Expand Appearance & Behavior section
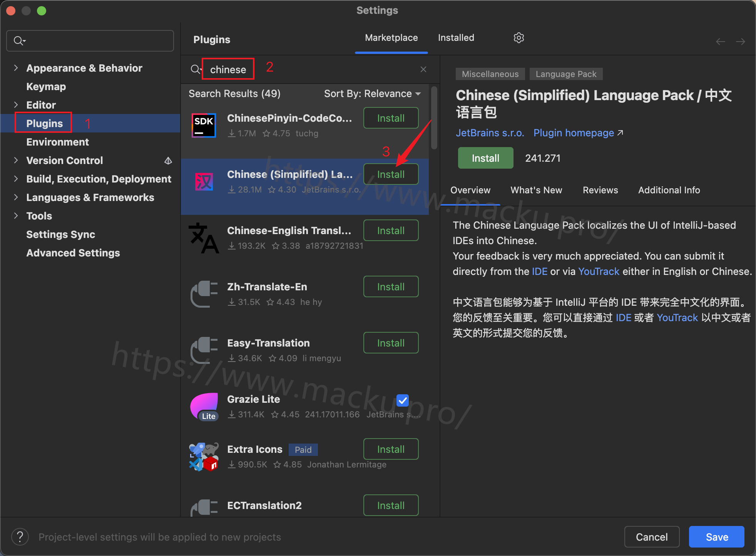The height and width of the screenshot is (556, 756). coord(16,68)
